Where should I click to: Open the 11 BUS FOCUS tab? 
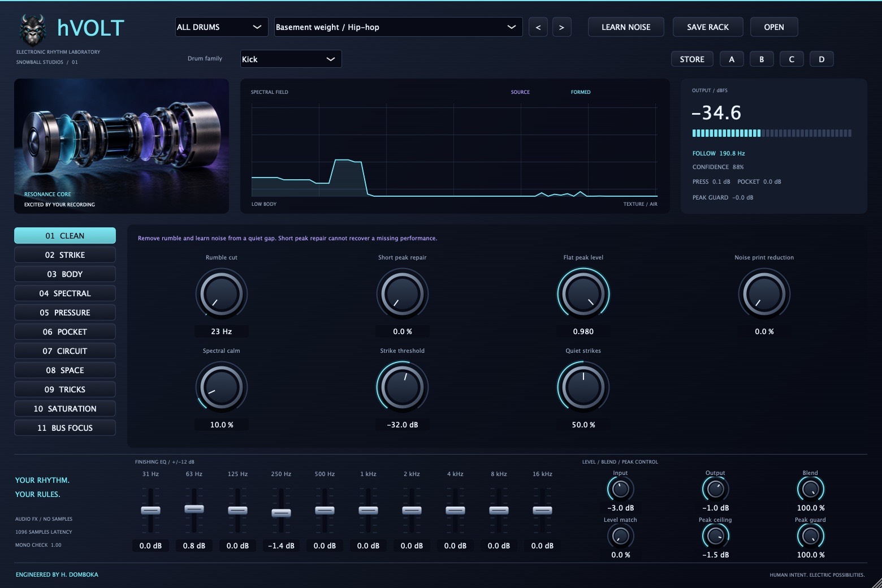(x=65, y=428)
